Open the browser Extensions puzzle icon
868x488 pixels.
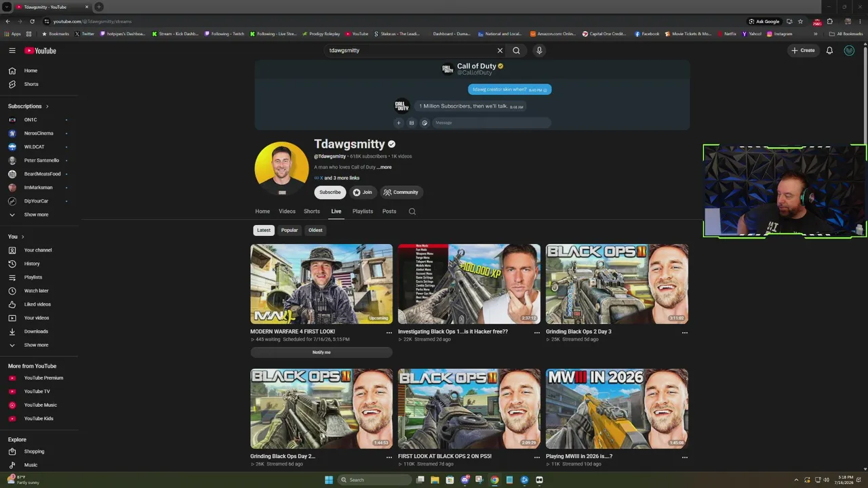(x=829, y=21)
